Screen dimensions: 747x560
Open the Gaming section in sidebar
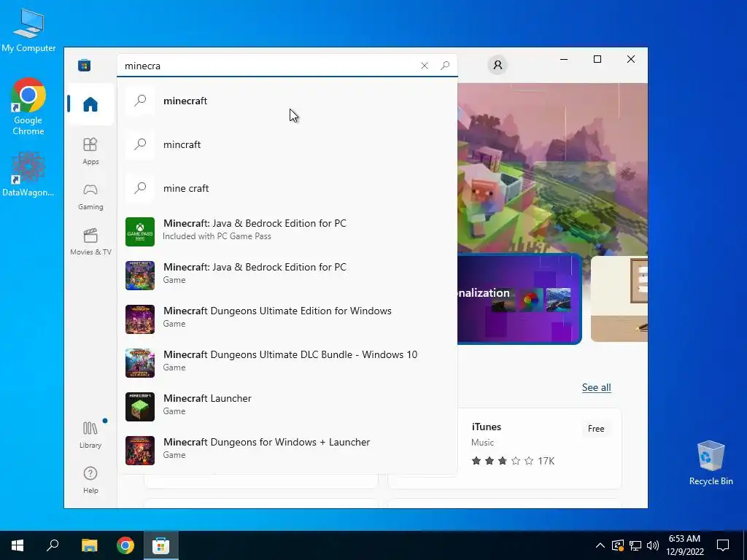pos(90,197)
